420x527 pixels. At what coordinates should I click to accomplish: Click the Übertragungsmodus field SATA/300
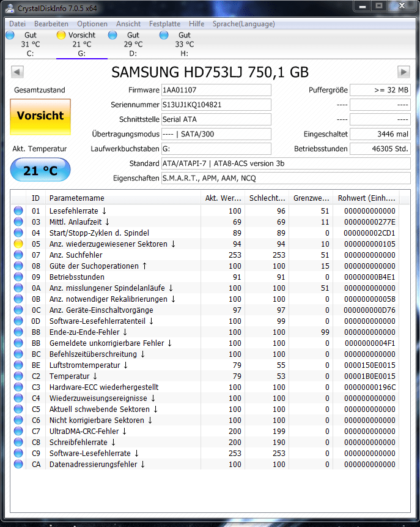(x=216, y=134)
